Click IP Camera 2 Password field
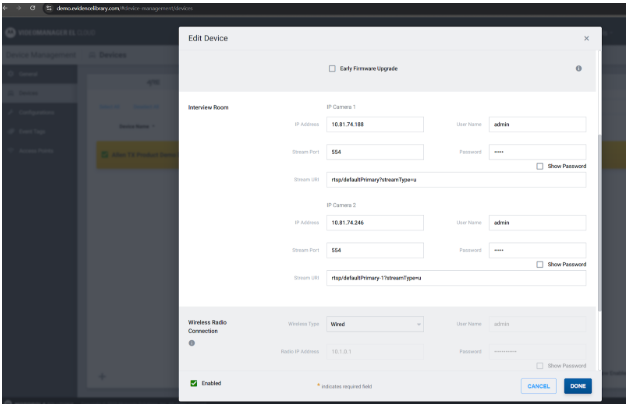 pyautogui.click(x=537, y=250)
